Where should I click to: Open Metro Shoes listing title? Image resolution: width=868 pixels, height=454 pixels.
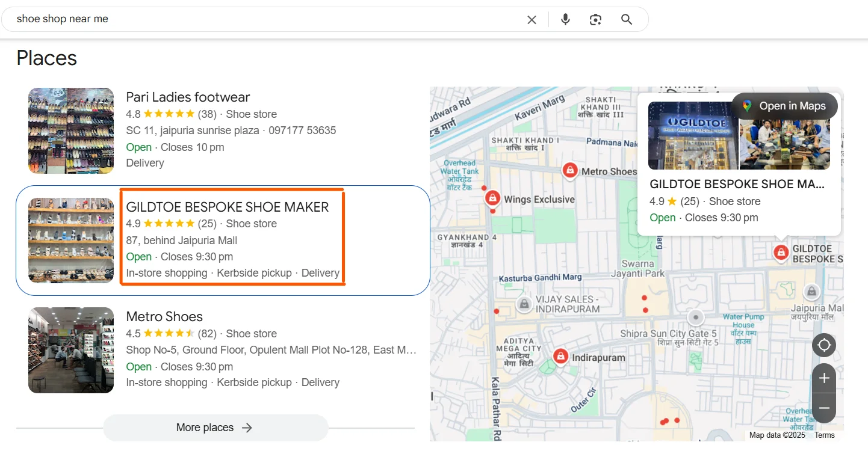(x=164, y=316)
